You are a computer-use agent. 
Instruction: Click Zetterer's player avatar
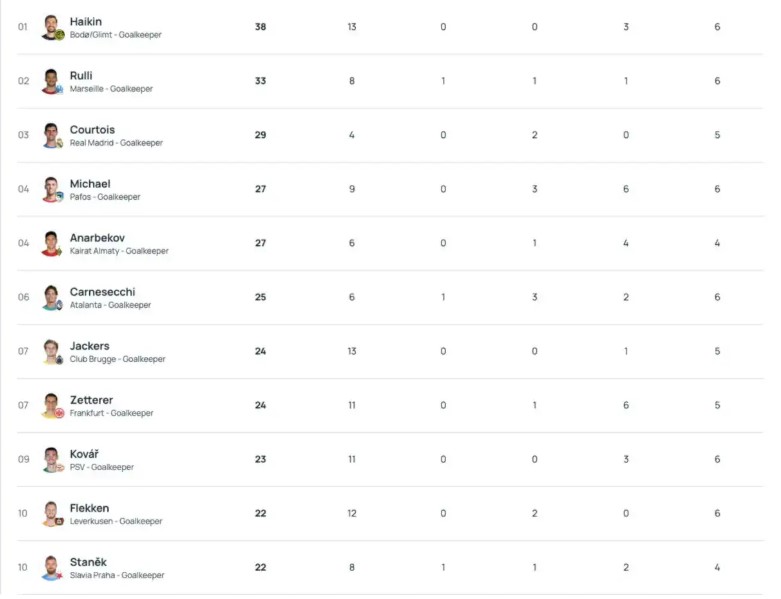pyautogui.click(x=52, y=405)
